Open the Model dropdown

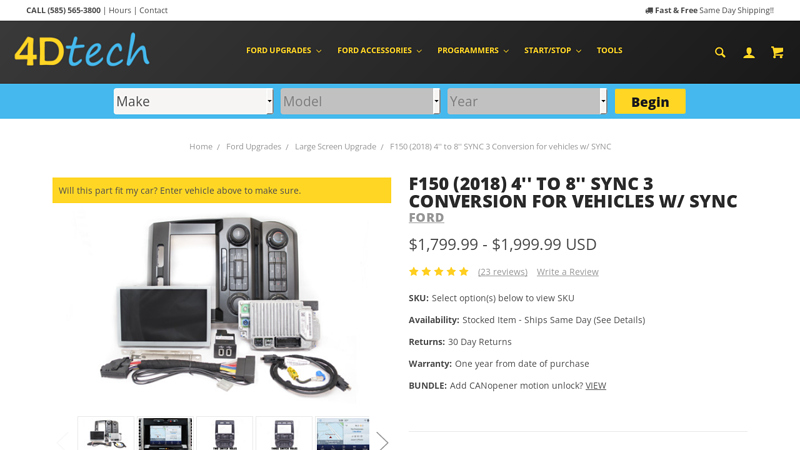360,101
